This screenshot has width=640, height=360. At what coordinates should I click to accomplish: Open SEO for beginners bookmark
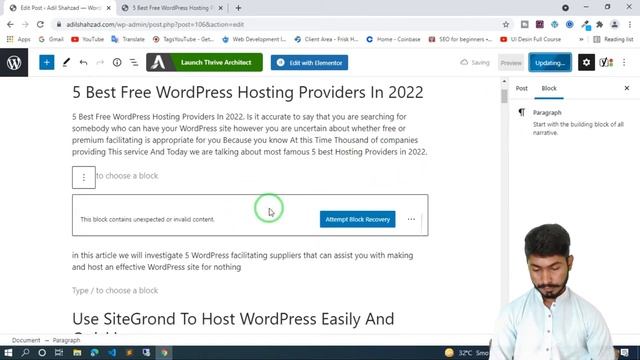460,39
